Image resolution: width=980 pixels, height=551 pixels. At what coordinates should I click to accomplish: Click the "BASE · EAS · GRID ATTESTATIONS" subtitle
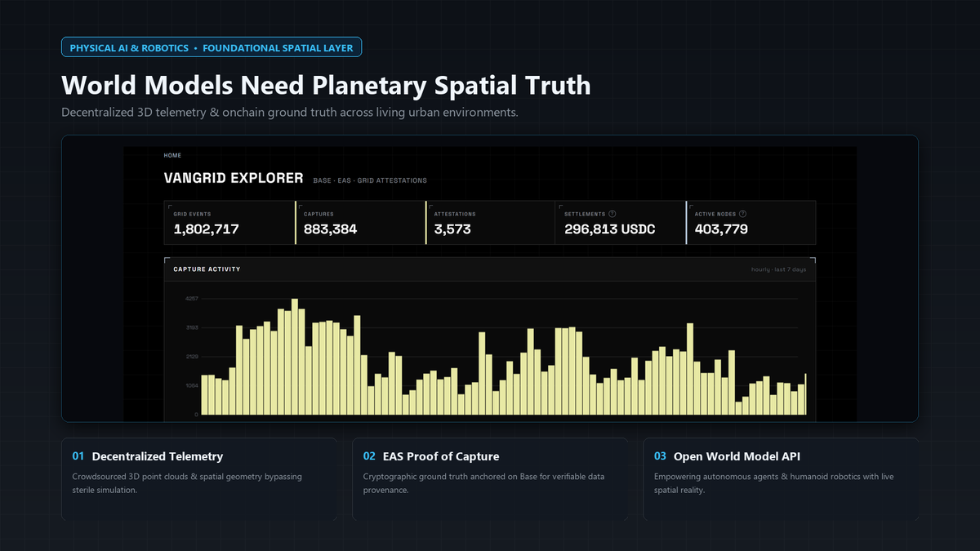click(x=370, y=180)
